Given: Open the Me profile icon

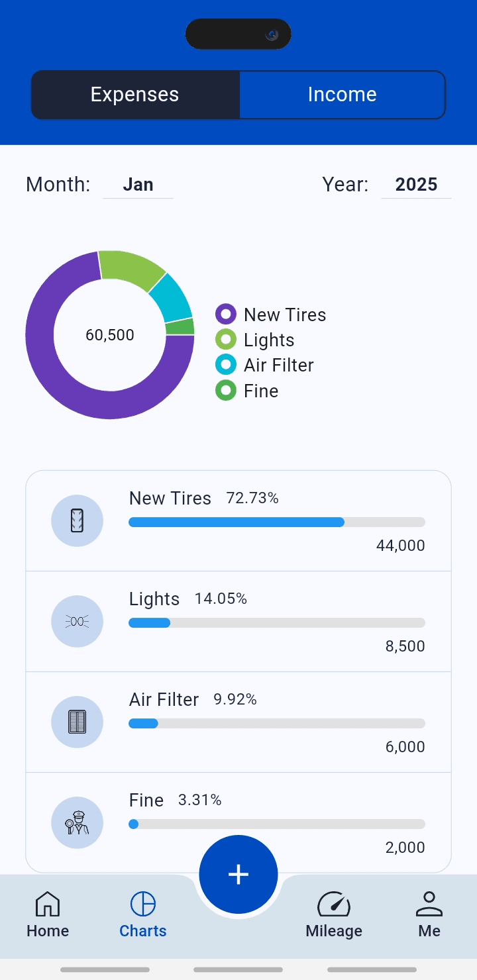Looking at the screenshot, I should tap(429, 904).
